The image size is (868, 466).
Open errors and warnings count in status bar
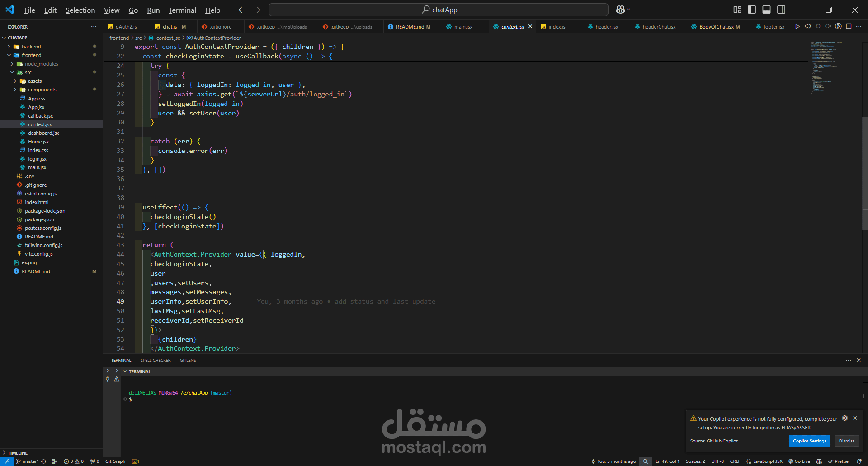(x=74, y=461)
